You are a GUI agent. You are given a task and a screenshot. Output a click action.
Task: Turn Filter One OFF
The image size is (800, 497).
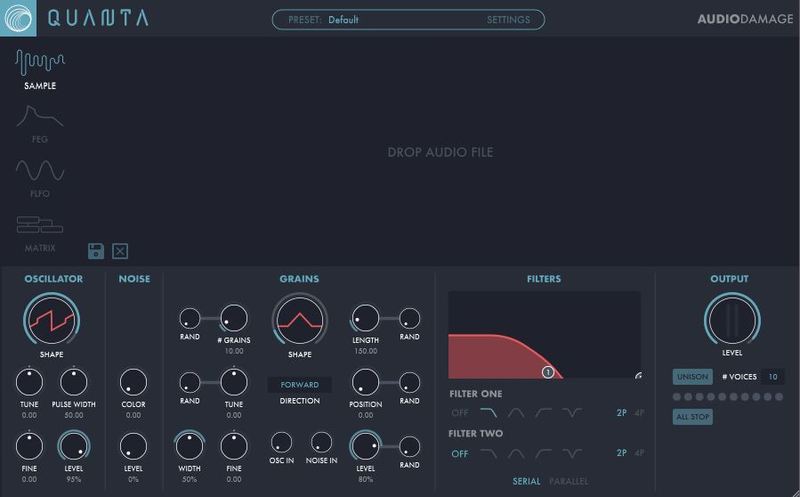(460, 413)
